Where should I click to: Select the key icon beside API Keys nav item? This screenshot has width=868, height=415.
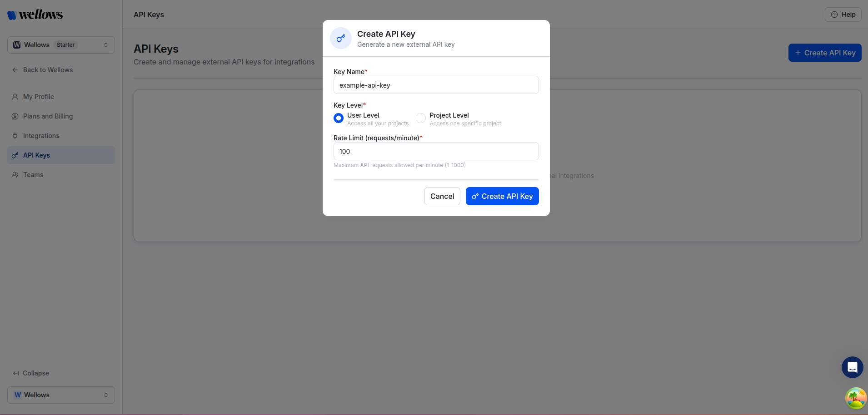click(15, 155)
